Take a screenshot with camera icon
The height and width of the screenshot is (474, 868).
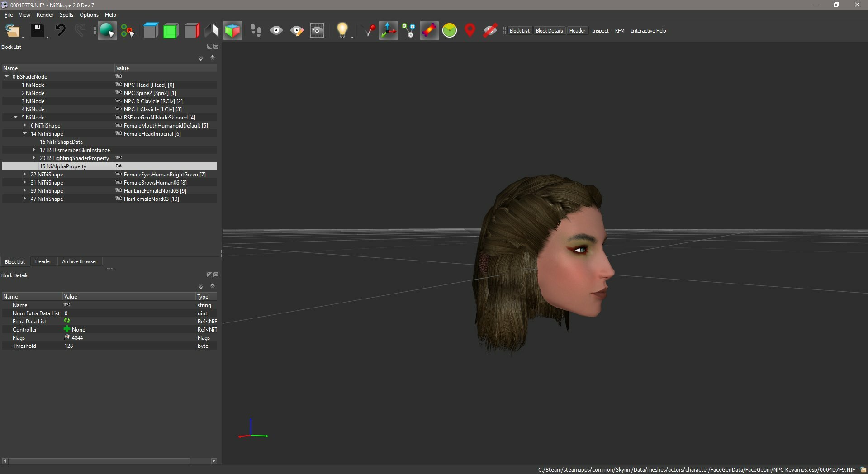pos(317,31)
